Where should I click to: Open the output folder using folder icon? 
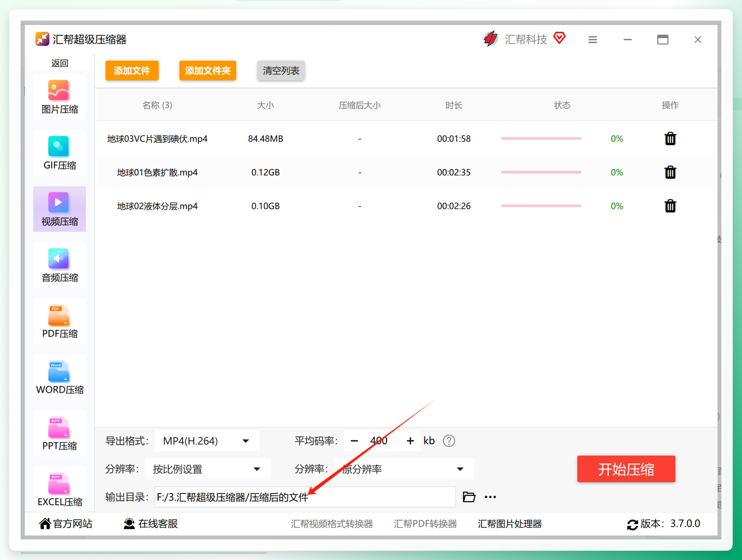tap(469, 497)
